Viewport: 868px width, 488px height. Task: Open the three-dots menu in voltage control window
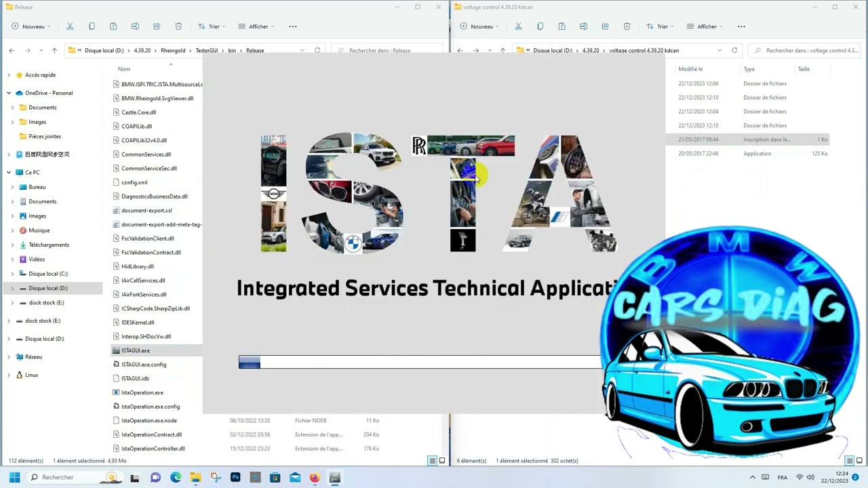(741, 26)
